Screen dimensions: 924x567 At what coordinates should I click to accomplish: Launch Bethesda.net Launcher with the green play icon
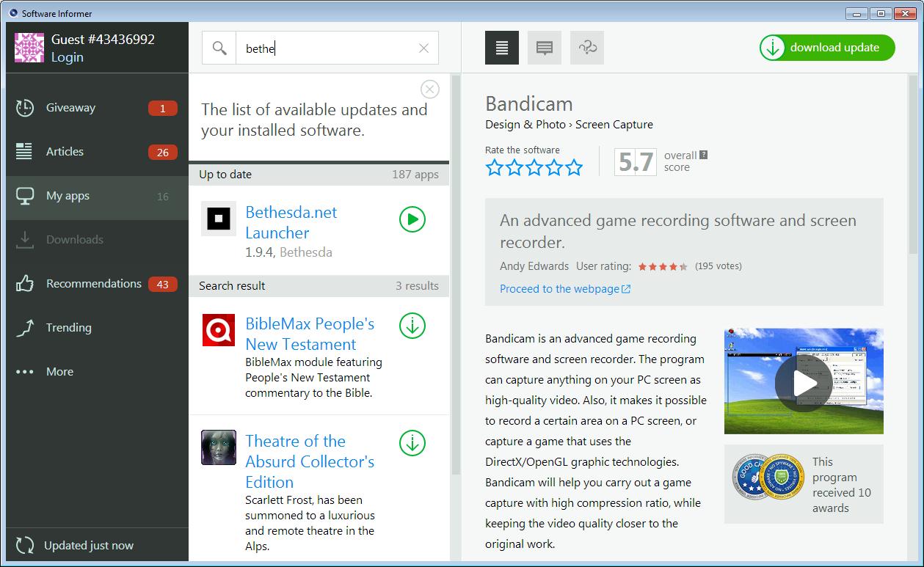click(412, 219)
